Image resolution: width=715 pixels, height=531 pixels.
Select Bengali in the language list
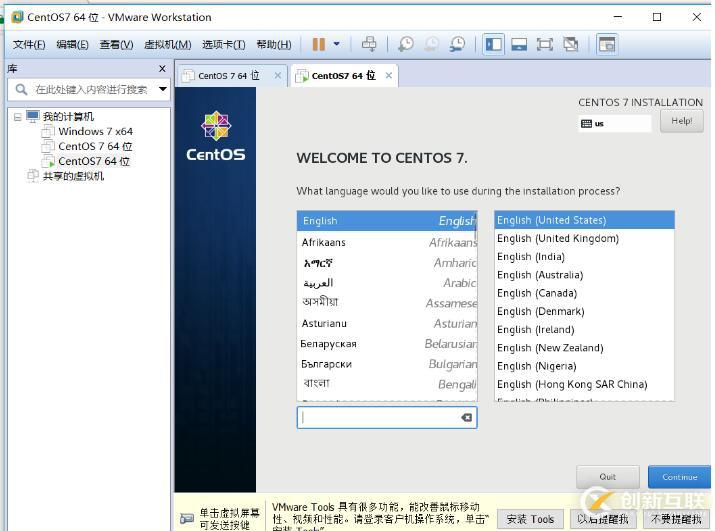coord(387,384)
